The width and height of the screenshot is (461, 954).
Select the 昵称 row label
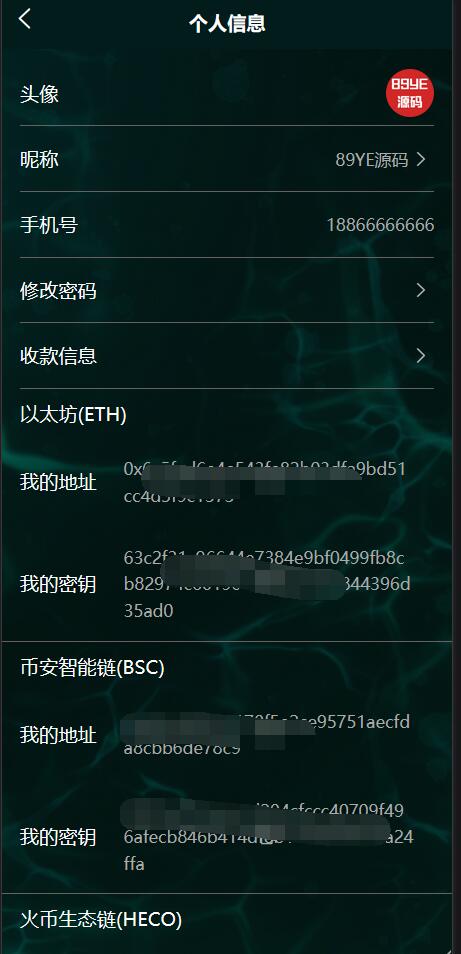click(39, 160)
